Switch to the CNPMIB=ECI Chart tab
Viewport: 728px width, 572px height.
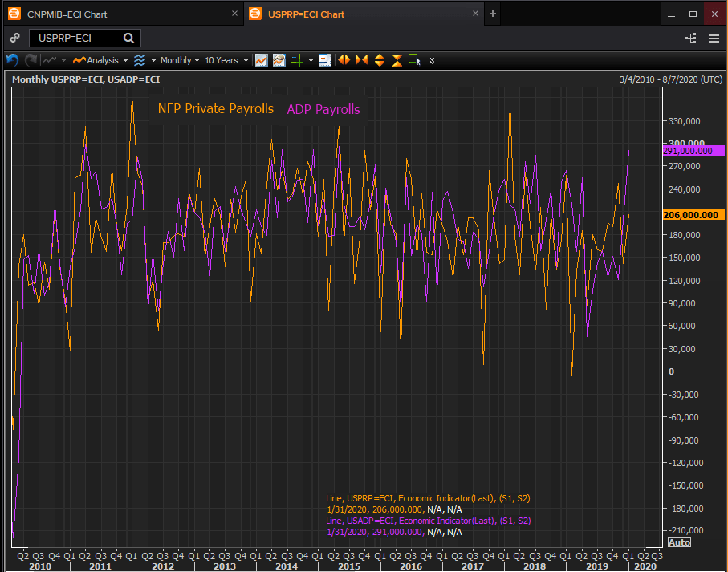pyautogui.click(x=67, y=14)
